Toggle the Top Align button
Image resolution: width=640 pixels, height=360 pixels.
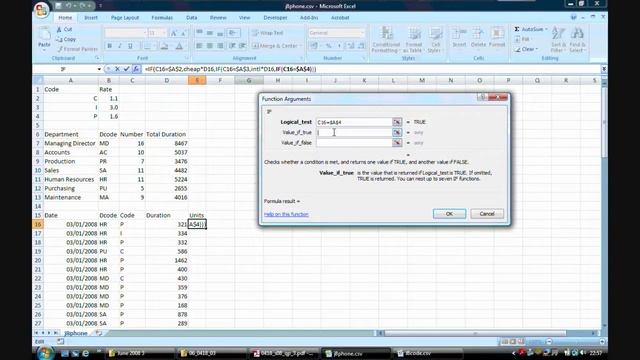199,33
